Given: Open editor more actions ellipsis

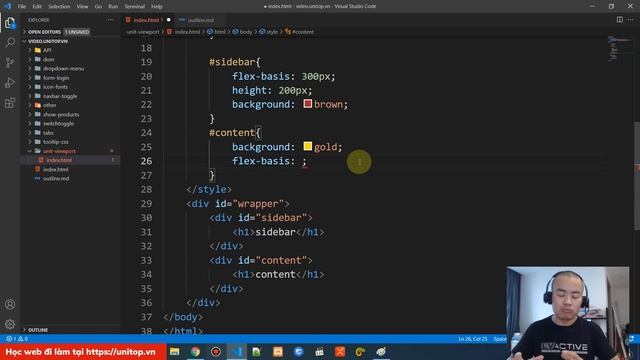Looking at the screenshot, I should [631, 20].
